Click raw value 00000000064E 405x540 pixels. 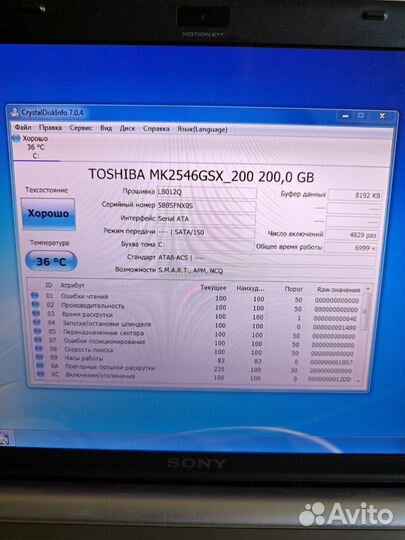pyautogui.click(x=335, y=318)
